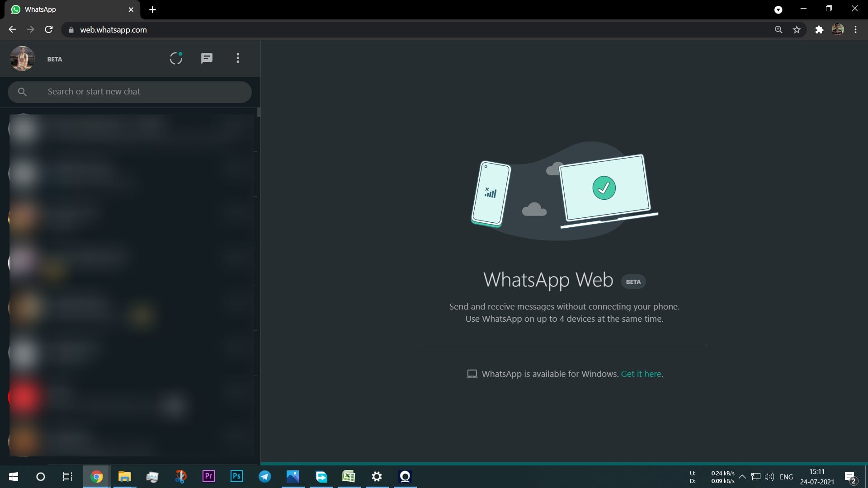
Task: Open Windows notification center
Action: (x=850, y=477)
